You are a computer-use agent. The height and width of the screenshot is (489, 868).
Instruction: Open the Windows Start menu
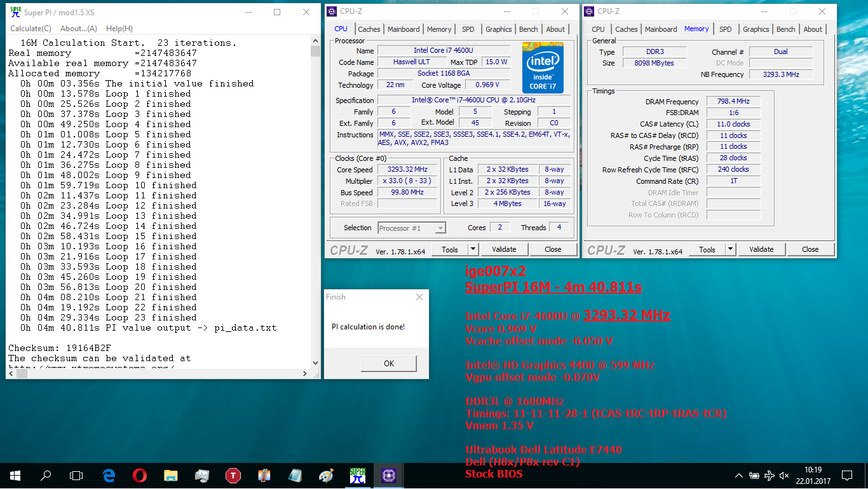coord(15,475)
